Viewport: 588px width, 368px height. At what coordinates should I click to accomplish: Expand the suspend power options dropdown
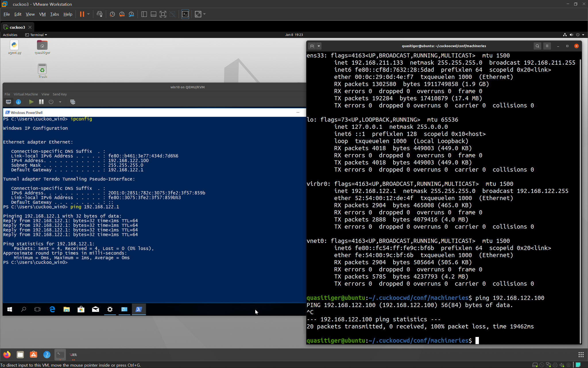(x=88, y=14)
